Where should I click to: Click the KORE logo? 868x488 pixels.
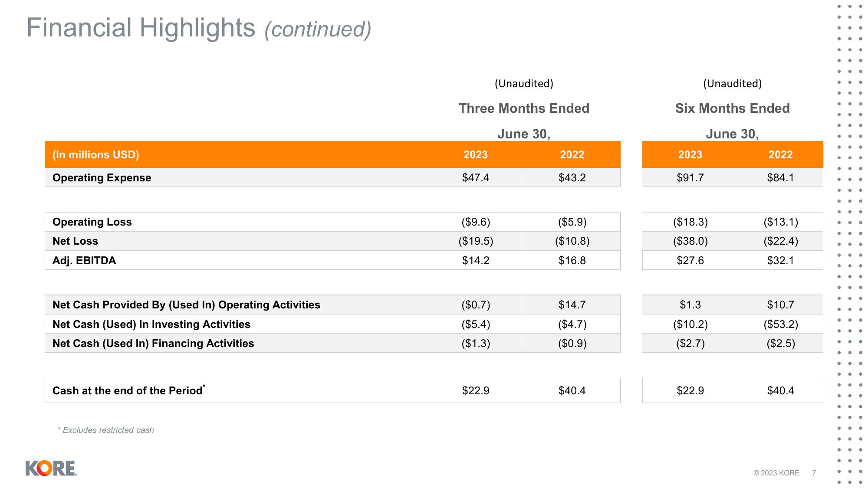pos(51,468)
